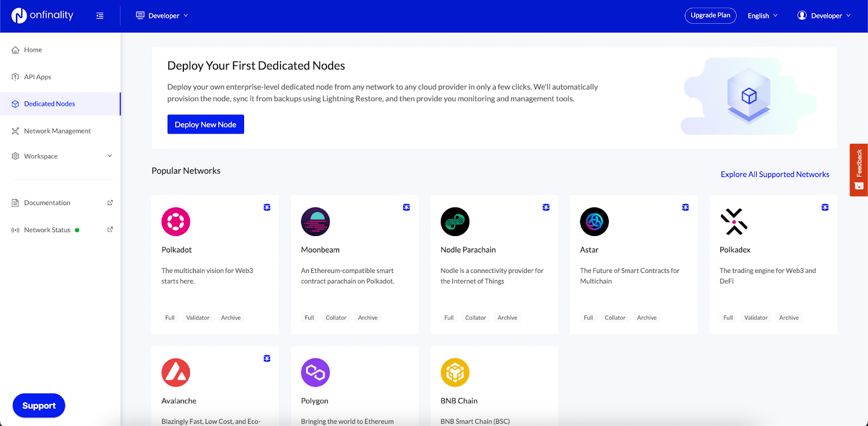Collapse the sidebar with the menu icon

click(x=100, y=16)
